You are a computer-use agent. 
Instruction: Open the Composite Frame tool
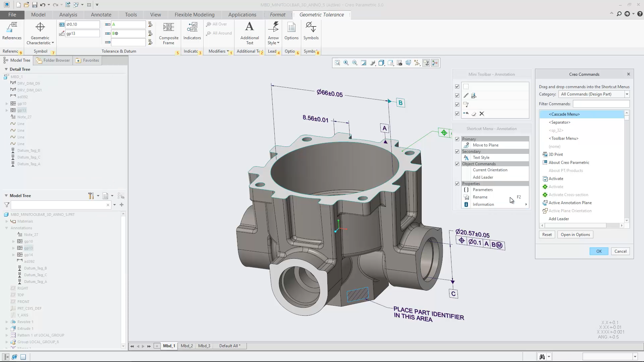point(168,34)
